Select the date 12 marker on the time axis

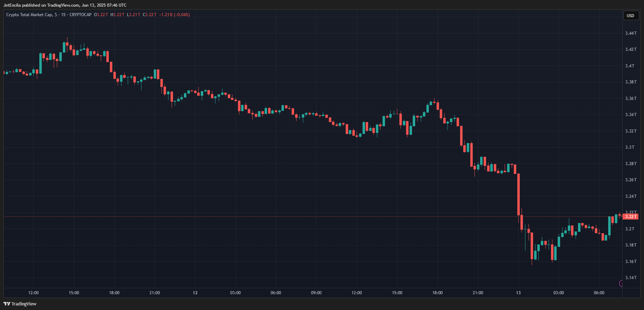click(195, 293)
